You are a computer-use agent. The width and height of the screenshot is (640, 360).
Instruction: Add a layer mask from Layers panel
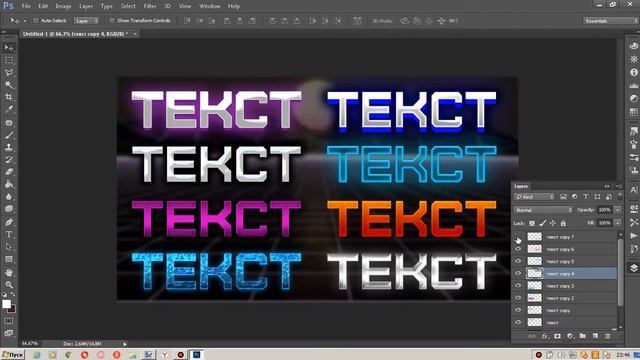557,336
